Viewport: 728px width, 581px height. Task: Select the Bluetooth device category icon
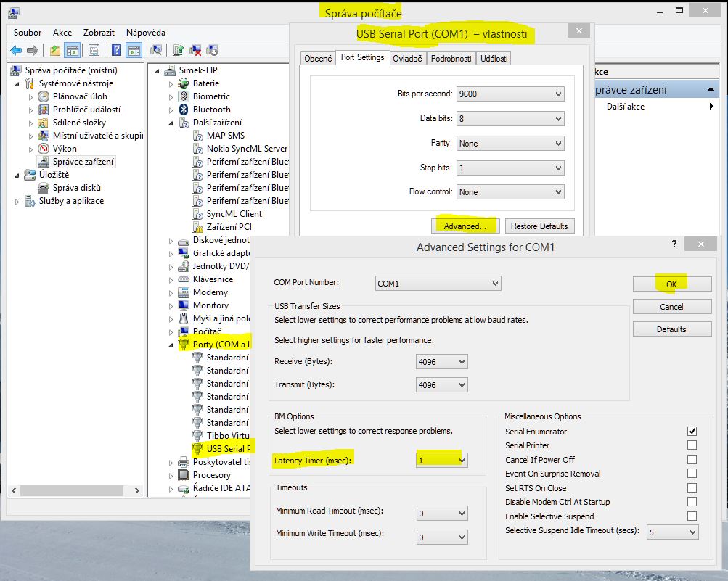point(184,110)
